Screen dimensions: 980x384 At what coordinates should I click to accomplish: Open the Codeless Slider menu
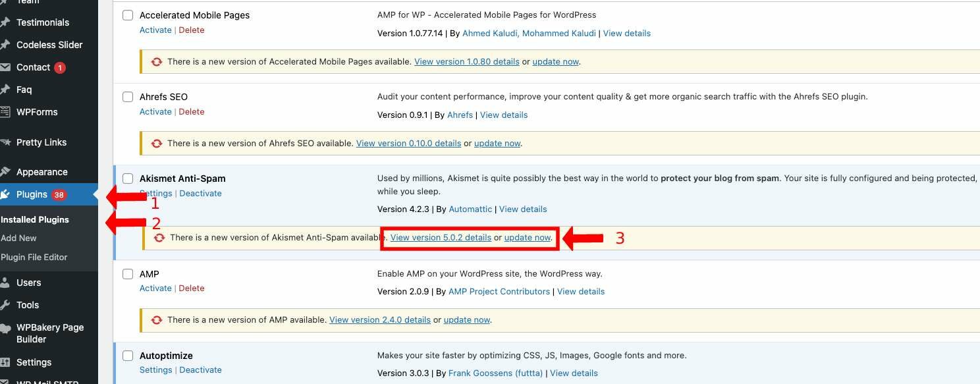[49, 45]
